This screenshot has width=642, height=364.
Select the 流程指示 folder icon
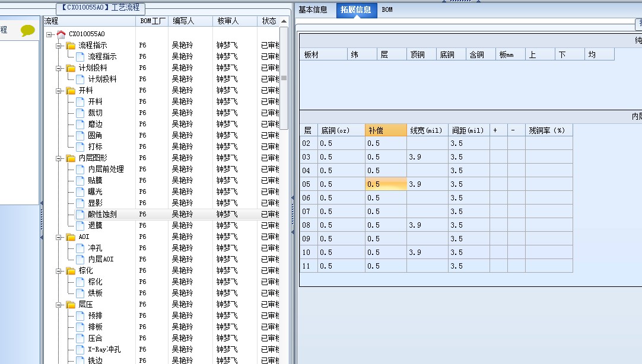click(71, 46)
